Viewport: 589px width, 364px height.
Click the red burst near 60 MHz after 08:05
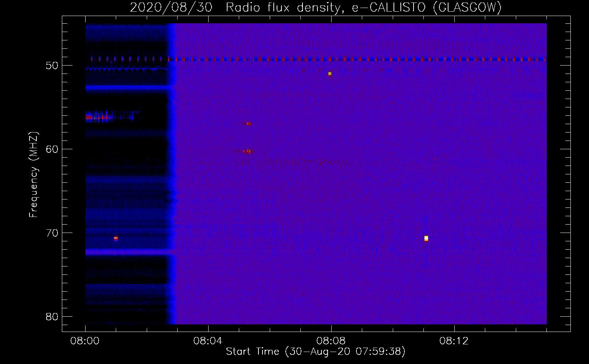[247, 151]
